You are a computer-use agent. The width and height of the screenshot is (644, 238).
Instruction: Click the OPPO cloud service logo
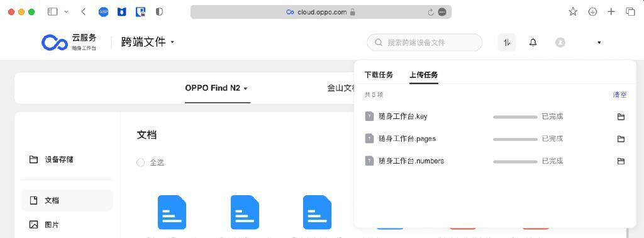[69, 42]
